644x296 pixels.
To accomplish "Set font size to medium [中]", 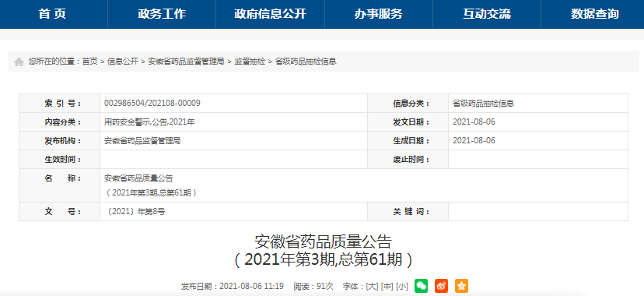I will point(387,286).
